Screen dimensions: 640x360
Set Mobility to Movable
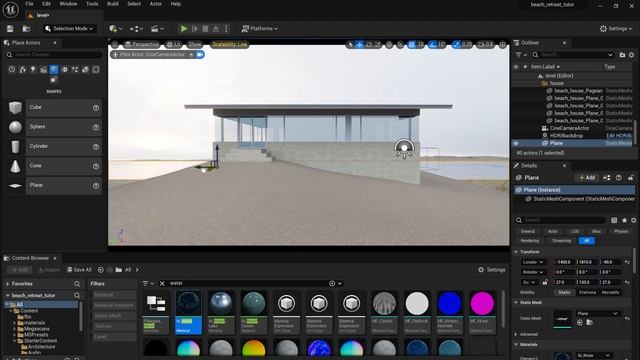tap(610, 292)
